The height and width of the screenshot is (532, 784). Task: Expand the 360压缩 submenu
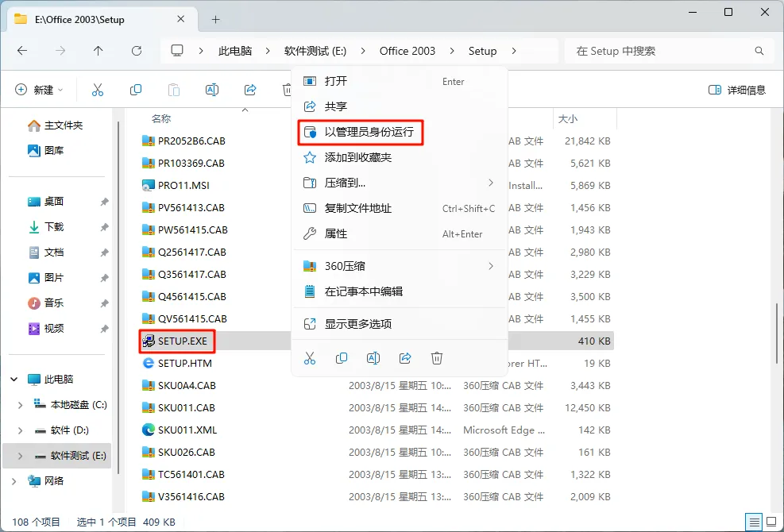(400, 266)
